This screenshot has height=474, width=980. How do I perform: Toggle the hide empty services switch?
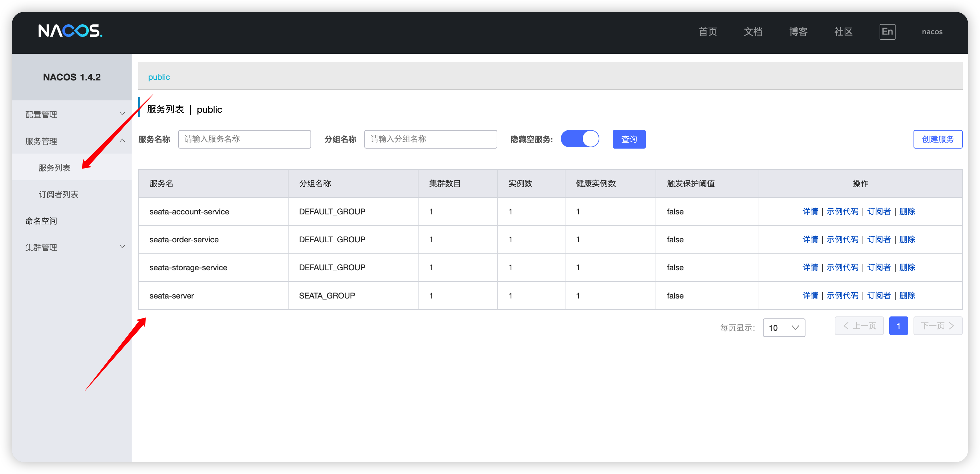[x=580, y=139]
